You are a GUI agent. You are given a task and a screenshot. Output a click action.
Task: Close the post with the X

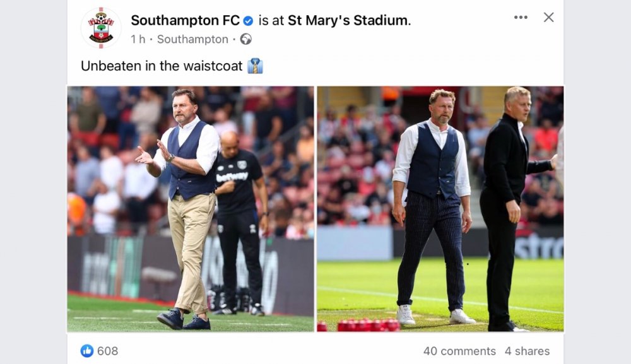(x=548, y=18)
